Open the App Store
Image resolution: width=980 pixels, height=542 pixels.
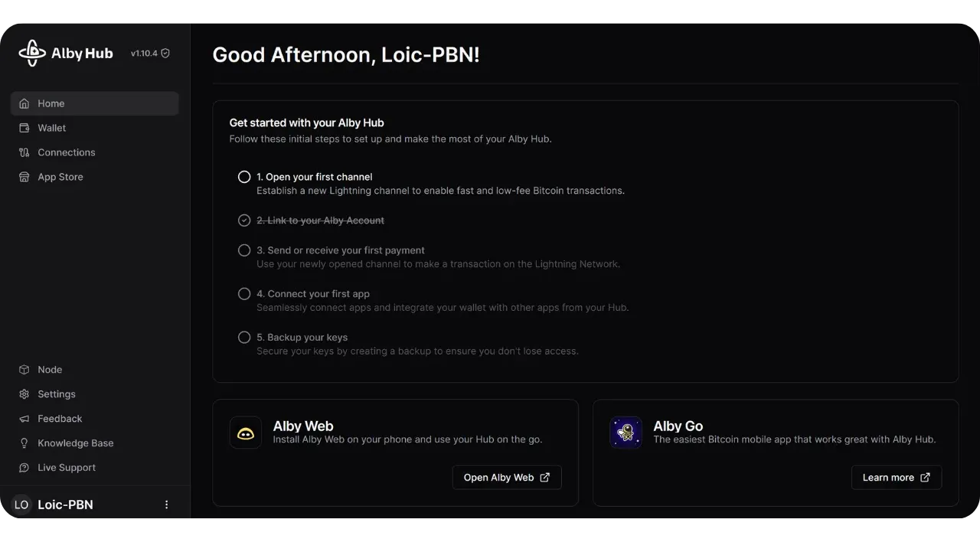point(60,177)
